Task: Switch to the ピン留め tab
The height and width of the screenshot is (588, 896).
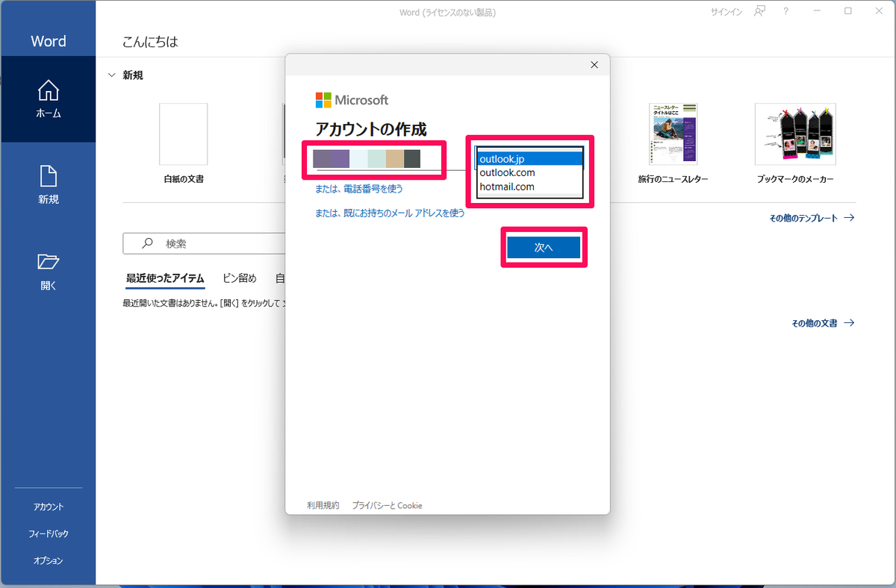Action: pos(240,278)
